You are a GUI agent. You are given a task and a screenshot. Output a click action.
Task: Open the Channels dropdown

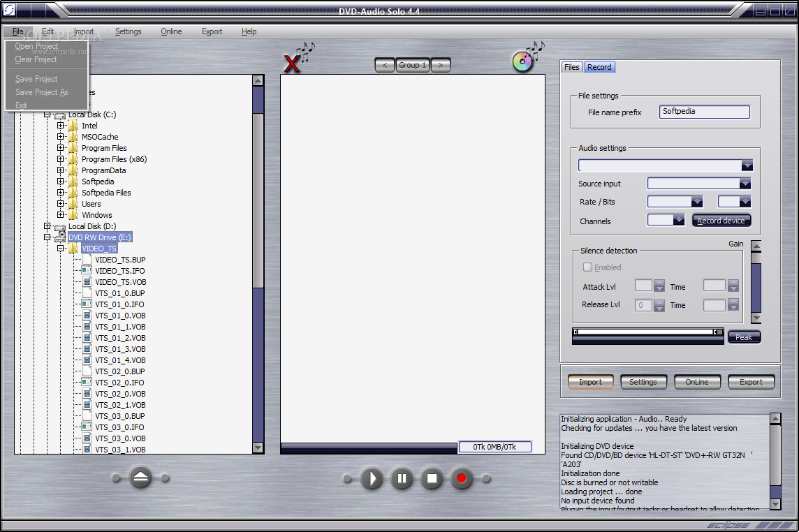679,220
